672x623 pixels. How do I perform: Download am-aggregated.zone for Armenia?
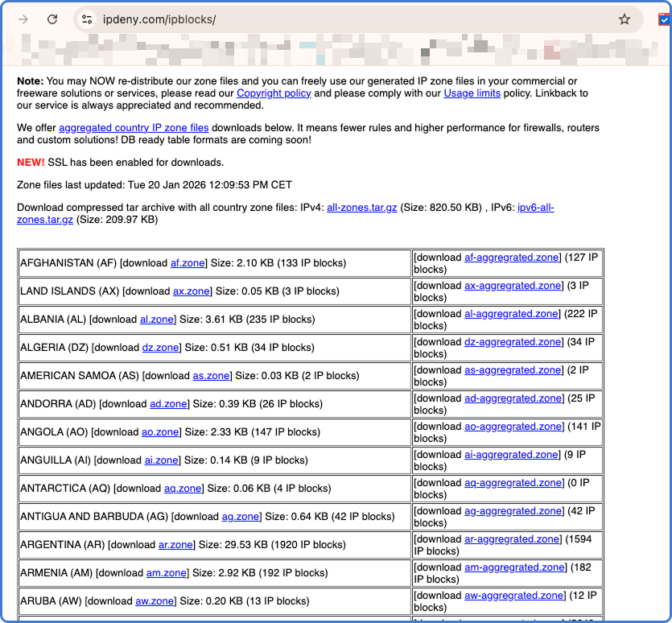click(514, 567)
